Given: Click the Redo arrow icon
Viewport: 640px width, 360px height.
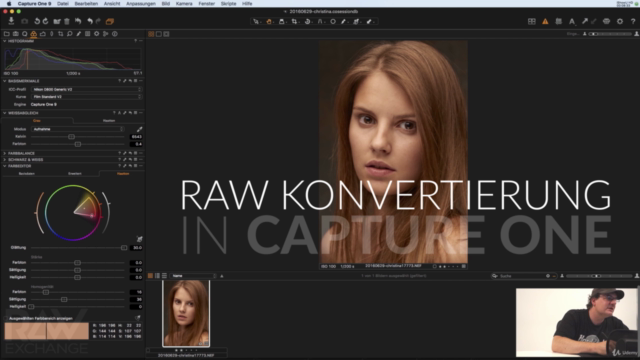Looking at the screenshot, I should (x=98, y=21).
